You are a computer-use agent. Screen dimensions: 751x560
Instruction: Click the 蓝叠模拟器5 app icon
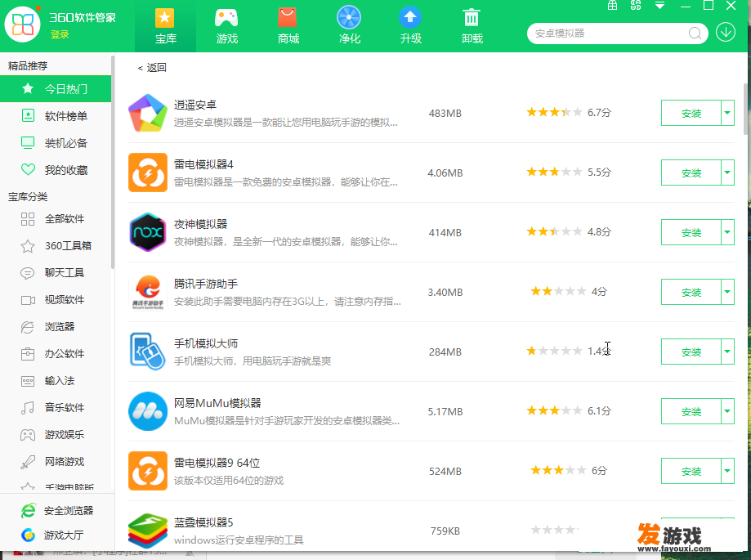[x=148, y=531]
